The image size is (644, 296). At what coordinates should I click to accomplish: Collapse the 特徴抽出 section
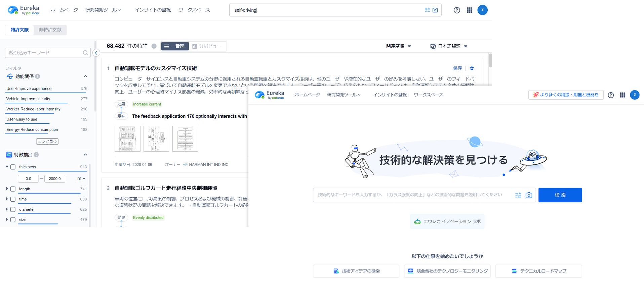85,155
